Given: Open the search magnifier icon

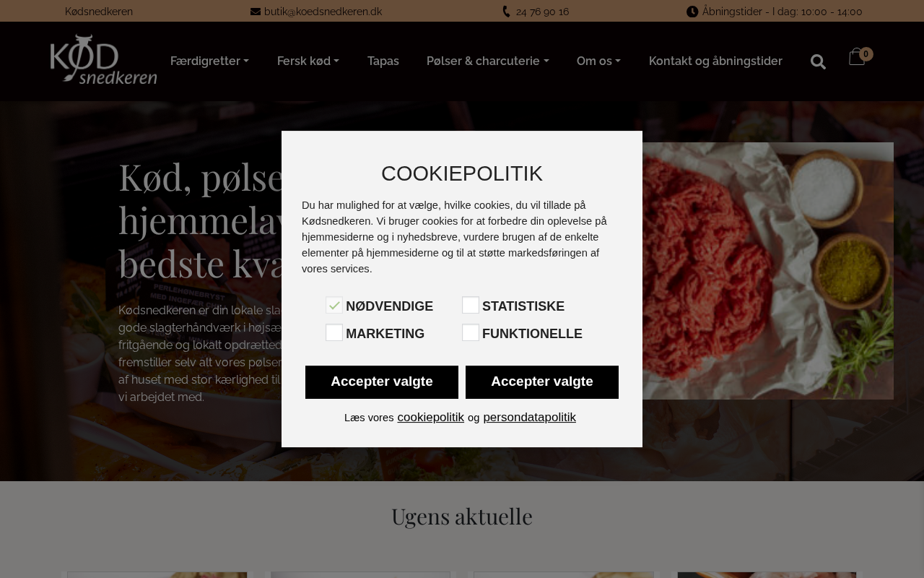Looking at the screenshot, I should coord(818,61).
